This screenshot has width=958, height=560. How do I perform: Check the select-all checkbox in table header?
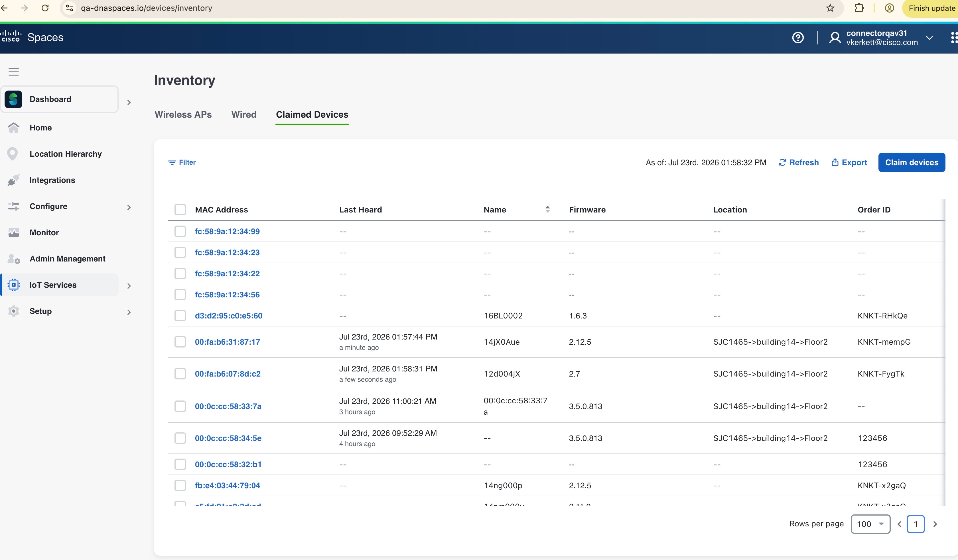(x=180, y=210)
